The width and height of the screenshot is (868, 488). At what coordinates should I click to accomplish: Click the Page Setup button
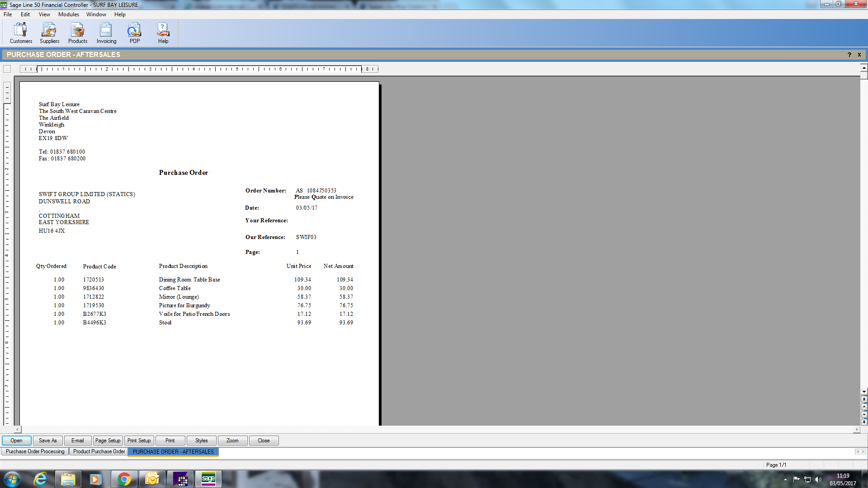click(108, 441)
